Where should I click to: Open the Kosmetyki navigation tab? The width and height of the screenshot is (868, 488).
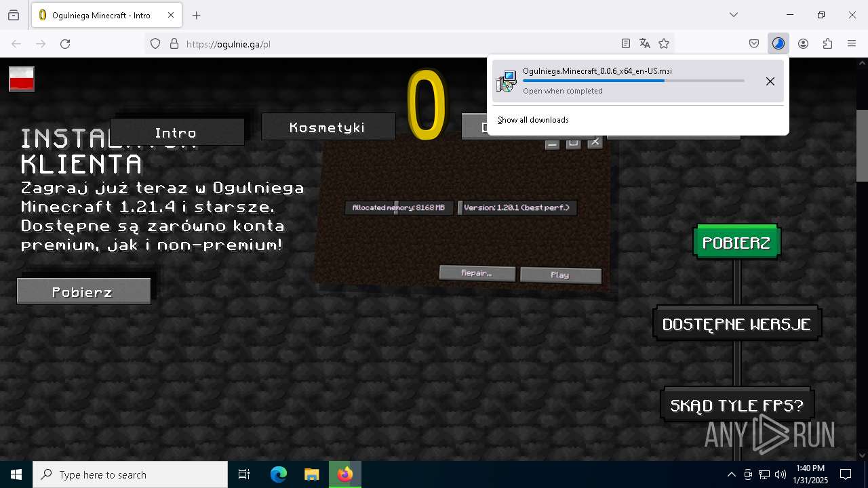click(x=328, y=127)
